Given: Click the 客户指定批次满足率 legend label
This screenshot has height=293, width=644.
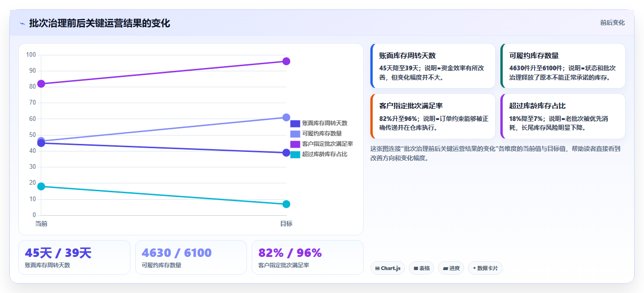Looking at the screenshot, I should coord(328,144).
